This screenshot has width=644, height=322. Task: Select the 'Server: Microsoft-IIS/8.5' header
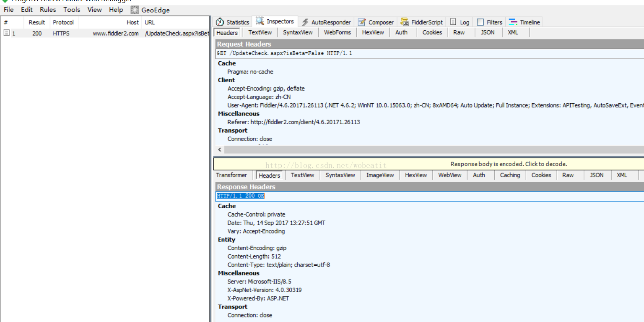(260, 282)
